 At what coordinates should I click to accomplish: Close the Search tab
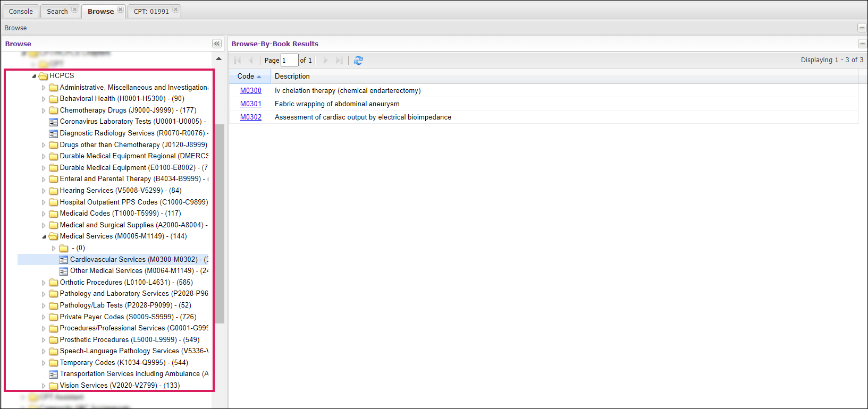(75, 10)
